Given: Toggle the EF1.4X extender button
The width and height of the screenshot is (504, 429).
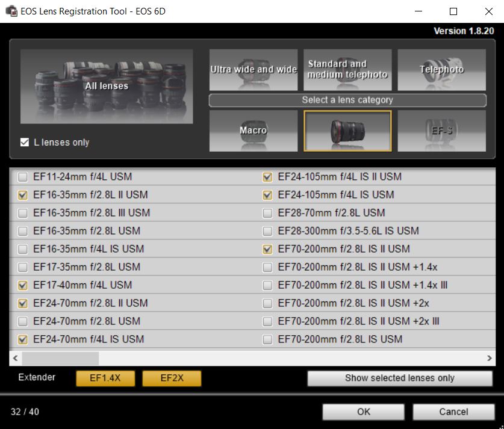Looking at the screenshot, I should (105, 378).
